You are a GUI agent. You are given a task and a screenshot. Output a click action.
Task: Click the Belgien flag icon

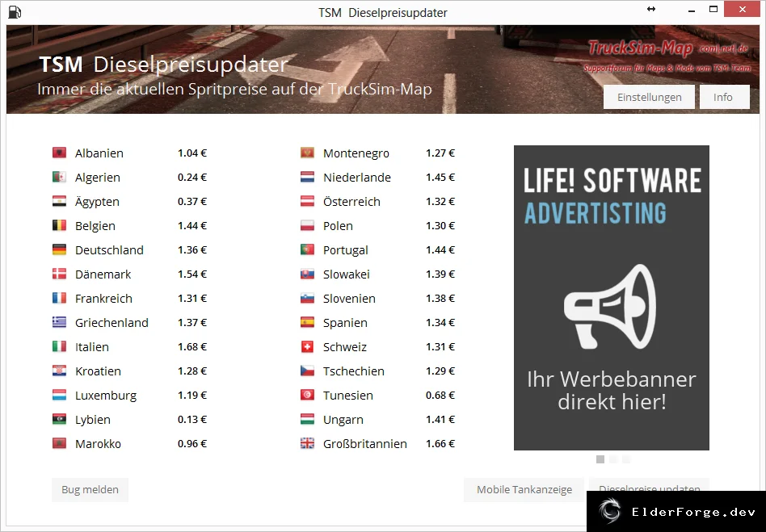(x=59, y=225)
